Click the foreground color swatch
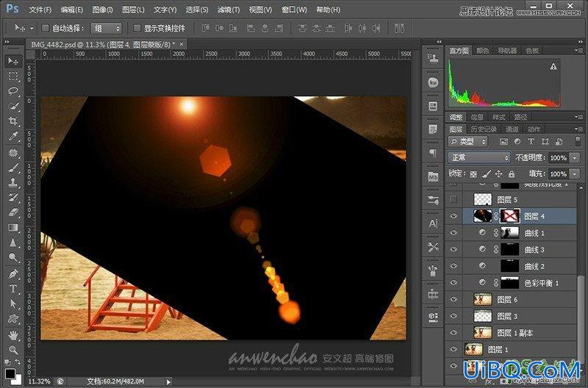 pyautogui.click(x=10, y=374)
